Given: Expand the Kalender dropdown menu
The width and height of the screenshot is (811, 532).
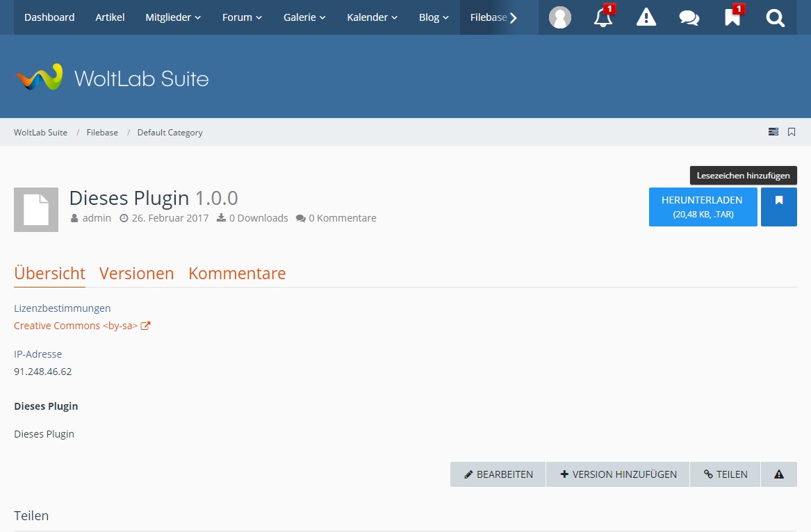Looking at the screenshot, I should [372, 17].
